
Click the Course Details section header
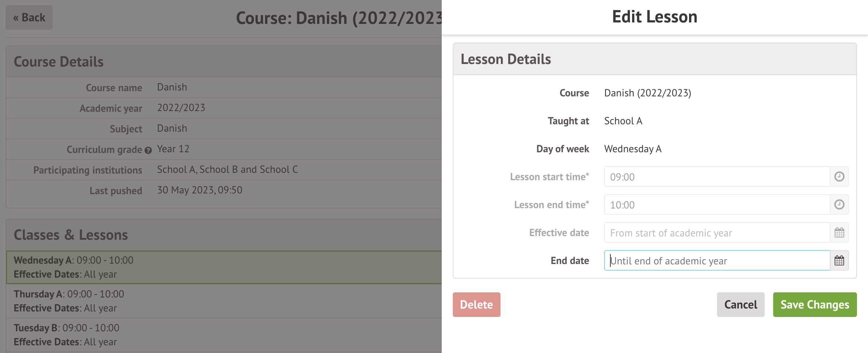click(59, 62)
